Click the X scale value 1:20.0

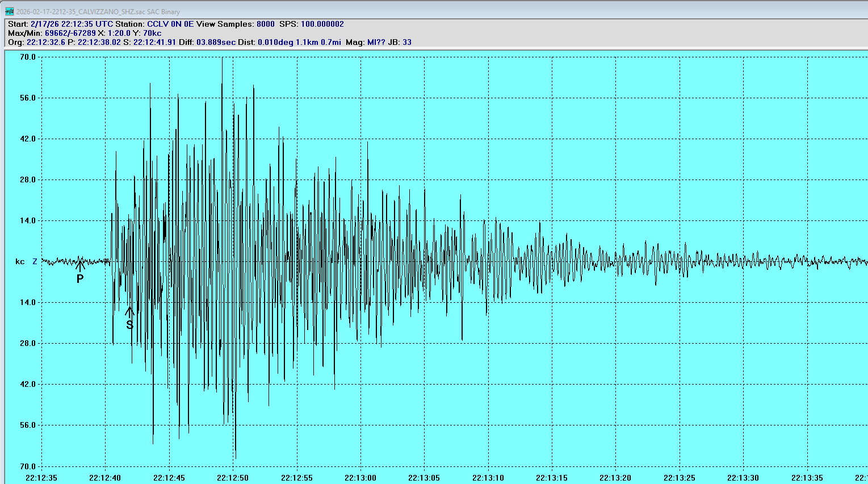click(x=119, y=33)
